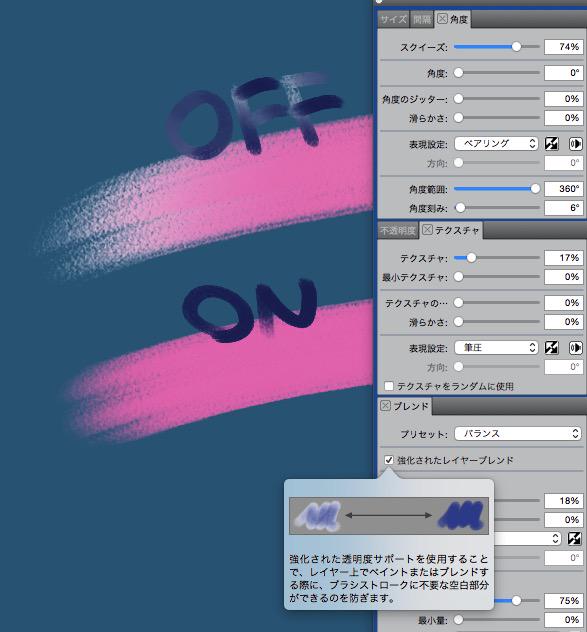Select the 角度 tab
The width and height of the screenshot is (587, 632).
(x=458, y=19)
